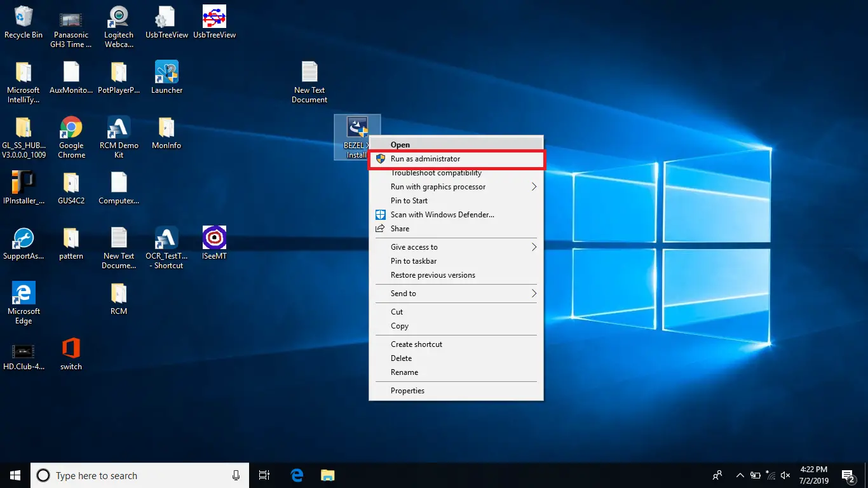Open Task View from the taskbar

264,475
